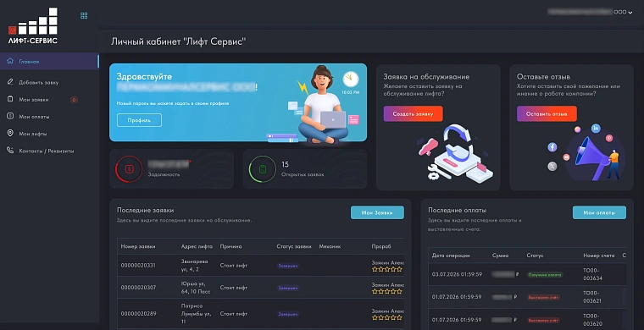This screenshot has width=644, height=330.
Task: Click the clipboard icon for Мои заявки
Action: click(x=10, y=99)
